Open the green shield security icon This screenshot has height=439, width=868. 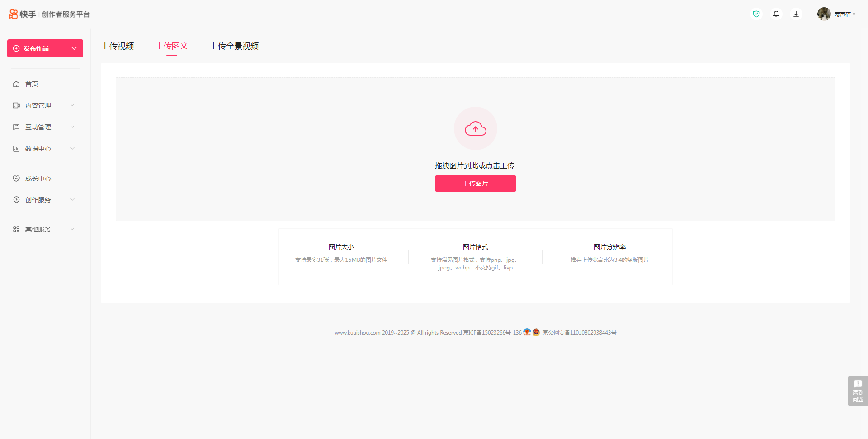[x=756, y=14]
